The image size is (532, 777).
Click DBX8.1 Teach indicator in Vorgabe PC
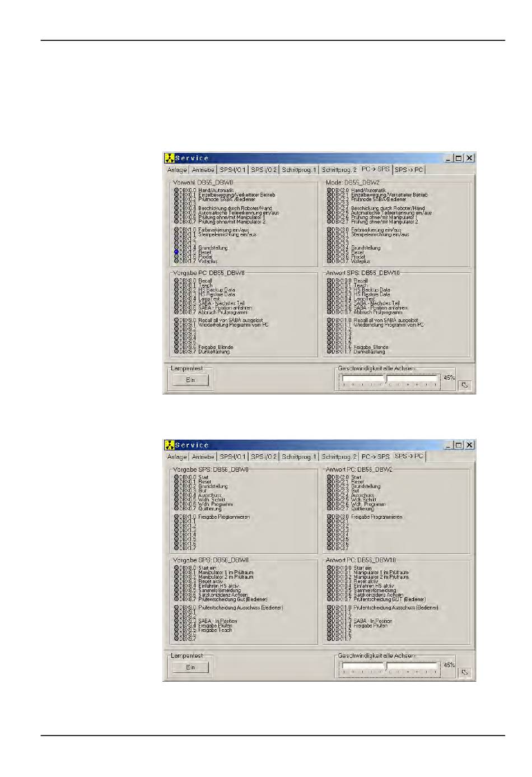point(176,286)
